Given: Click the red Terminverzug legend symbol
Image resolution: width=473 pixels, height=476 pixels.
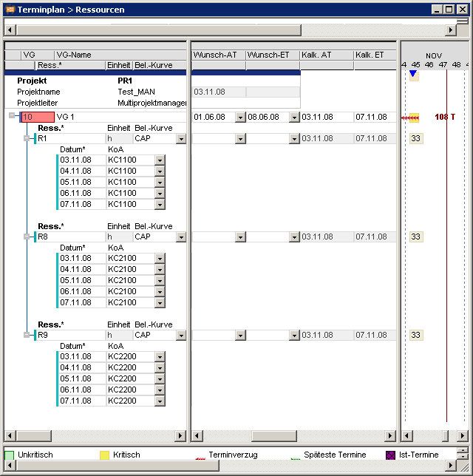Looking at the screenshot, I should (200, 458).
